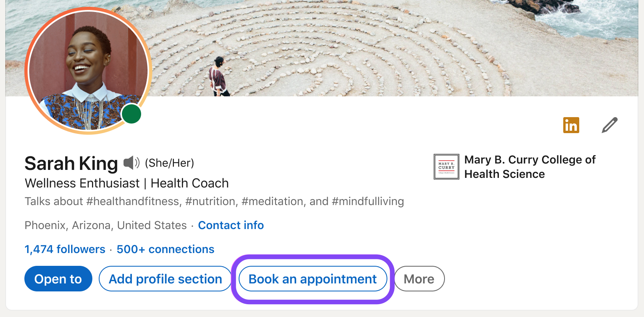This screenshot has width=644, height=317.
Task: Click the labyrinth beach cover photo
Action: 360,48
